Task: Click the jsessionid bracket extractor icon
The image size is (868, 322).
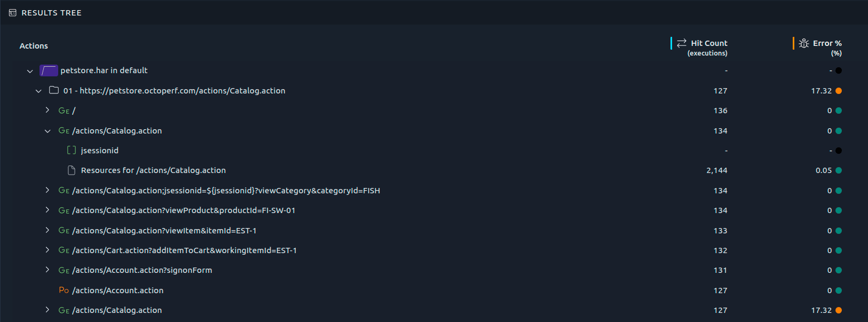Action: point(72,151)
